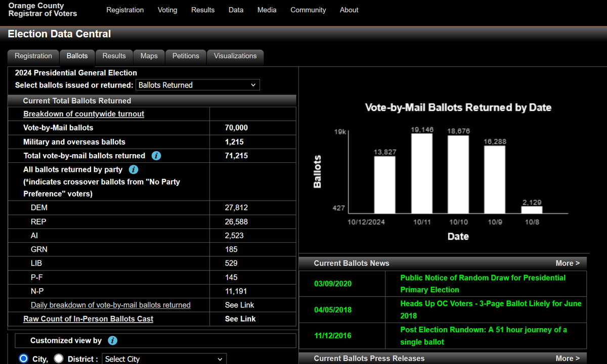Viewport: 607px width, 364px height.
Task: Switch to the Ballots tab
Action: pyautogui.click(x=77, y=57)
